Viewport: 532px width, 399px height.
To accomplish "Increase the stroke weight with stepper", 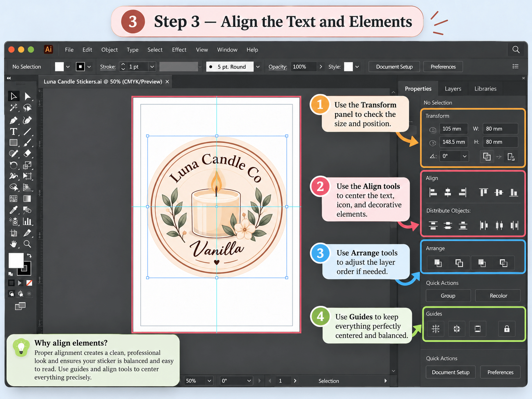I will point(123,64).
